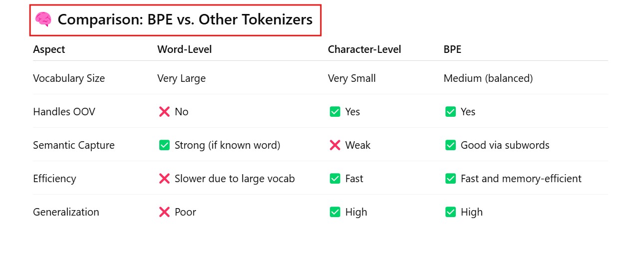
Task: Click the "Medium (balanced)" cell
Action: 488,78
